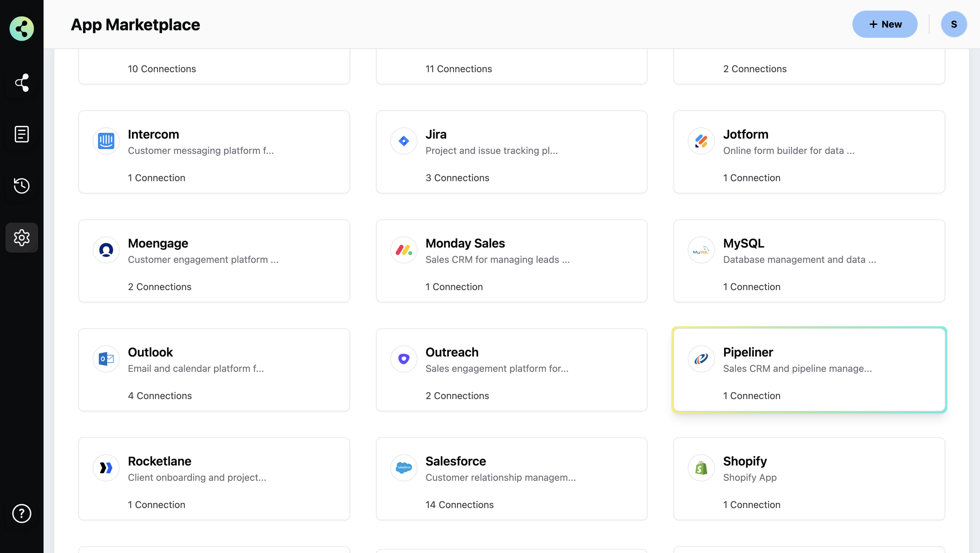Click the Outlook email icon
The height and width of the screenshot is (553, 980).
(106, 359)
